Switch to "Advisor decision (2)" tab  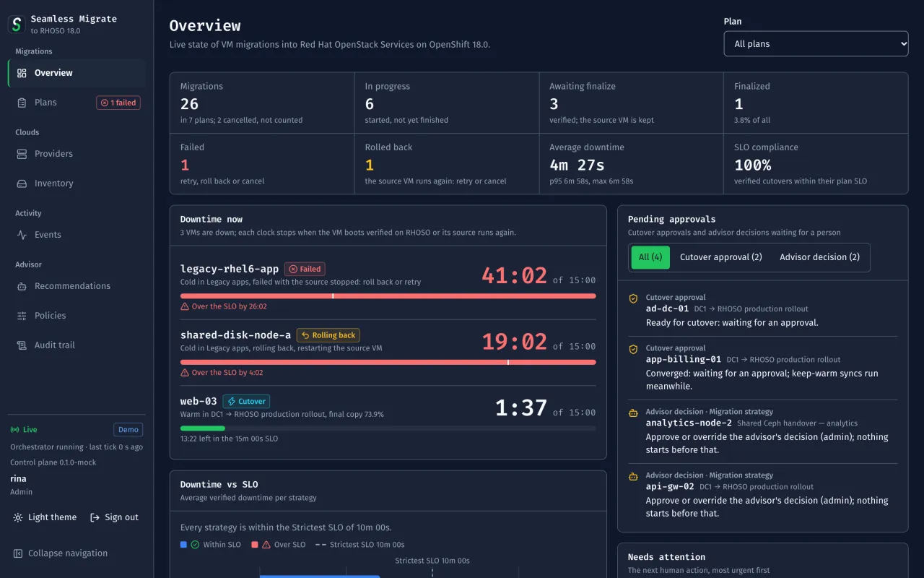pyautogui.click(x=819, y=257)
